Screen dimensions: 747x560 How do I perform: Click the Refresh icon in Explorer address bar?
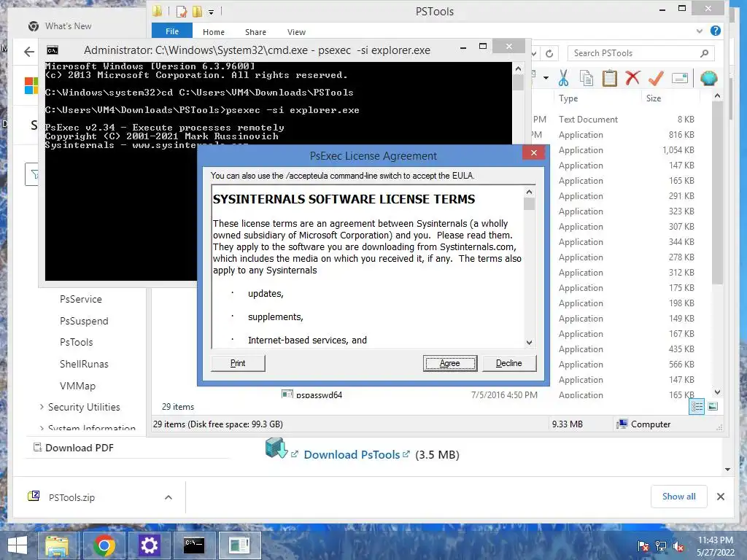coord(549,53)
